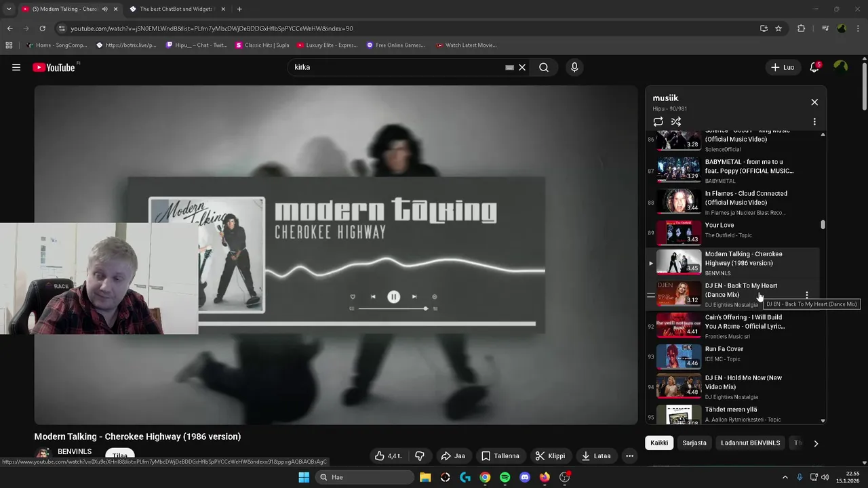Open Discord from the taskbar
Screen dimensions: 868x488
[x=524, y=477]
